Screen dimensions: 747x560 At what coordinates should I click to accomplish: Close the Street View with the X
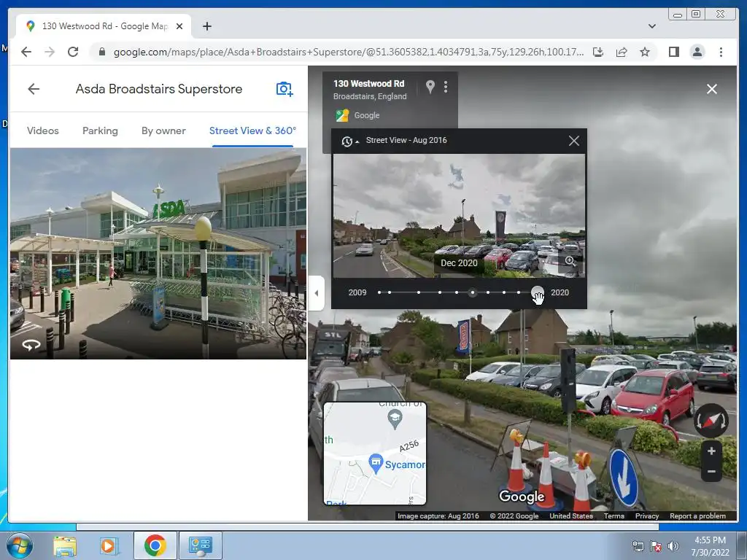point(712,89)
